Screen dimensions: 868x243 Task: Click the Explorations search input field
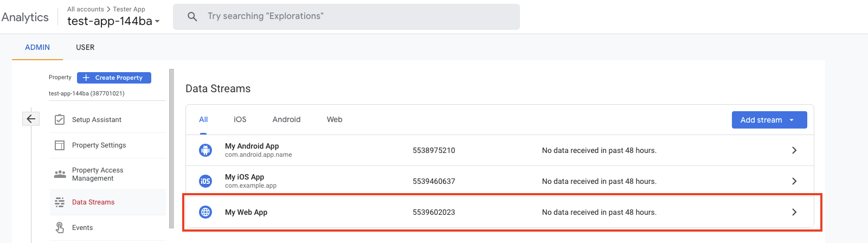pos(346,16)
